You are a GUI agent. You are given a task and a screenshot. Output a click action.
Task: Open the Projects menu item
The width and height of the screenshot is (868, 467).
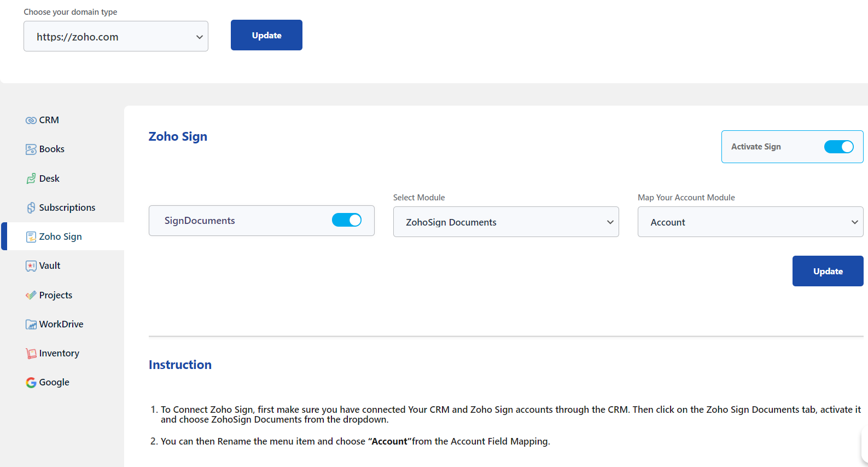(x=62, y=295)
